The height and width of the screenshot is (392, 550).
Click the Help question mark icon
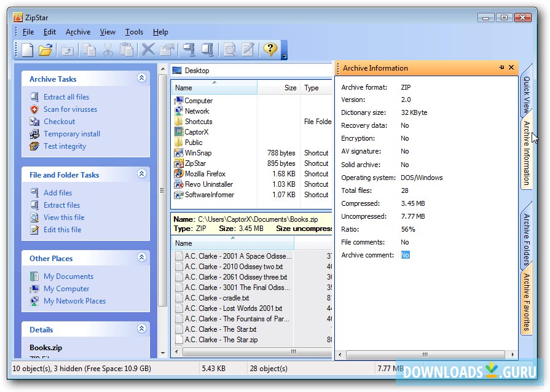pos(270,50)
